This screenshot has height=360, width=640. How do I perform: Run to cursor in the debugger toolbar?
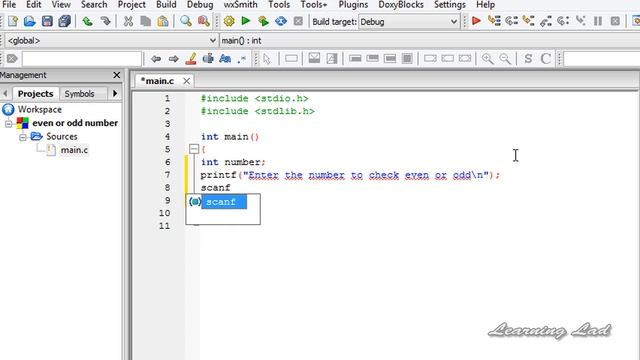(x=494, y=21)
